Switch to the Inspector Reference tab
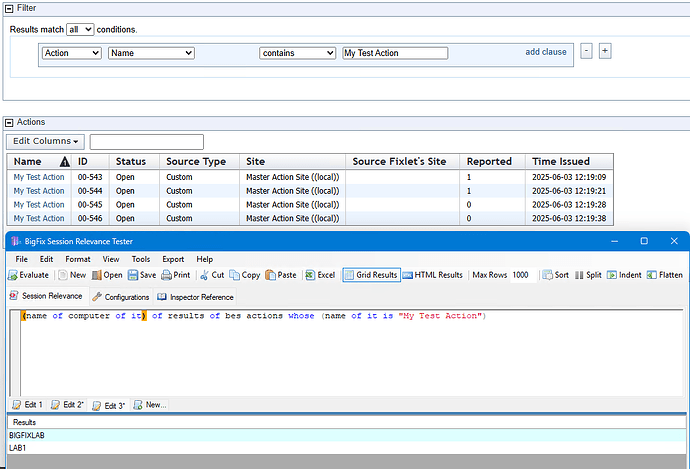Image resolution: width=690 pixels, height=469 pixels. [196, 297]
